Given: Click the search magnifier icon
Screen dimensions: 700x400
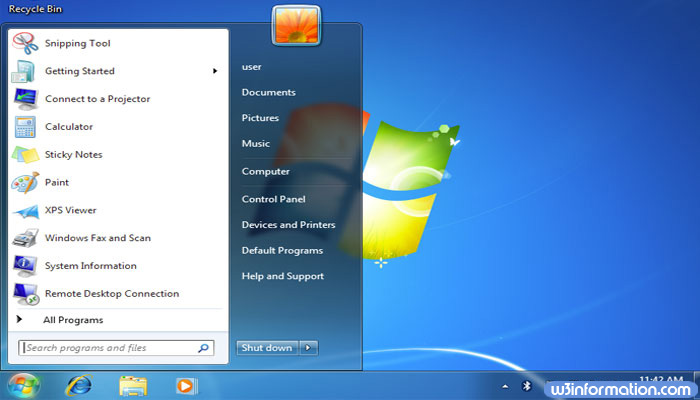Looking at the screenshot, I should coord(203,348).
